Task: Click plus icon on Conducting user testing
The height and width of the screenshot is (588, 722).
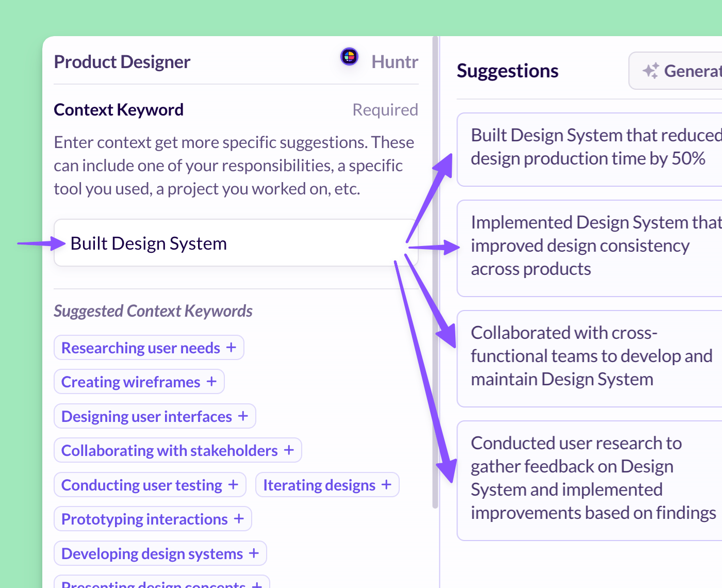Action: tap(233, 485)
